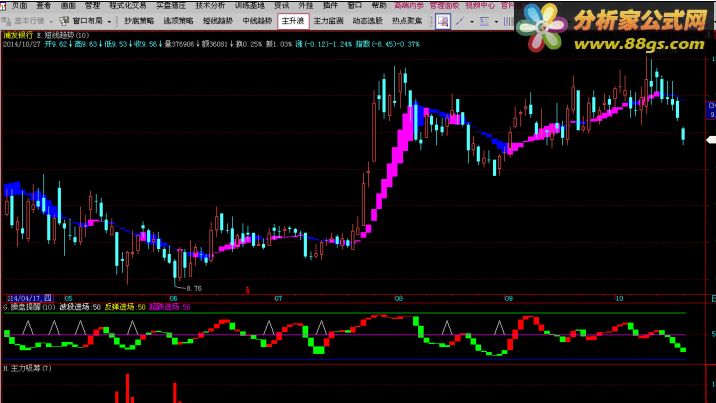Click the 波段进场:50 indicator label
The width and height of the screenshot is (716, 403).
(80, 307)
